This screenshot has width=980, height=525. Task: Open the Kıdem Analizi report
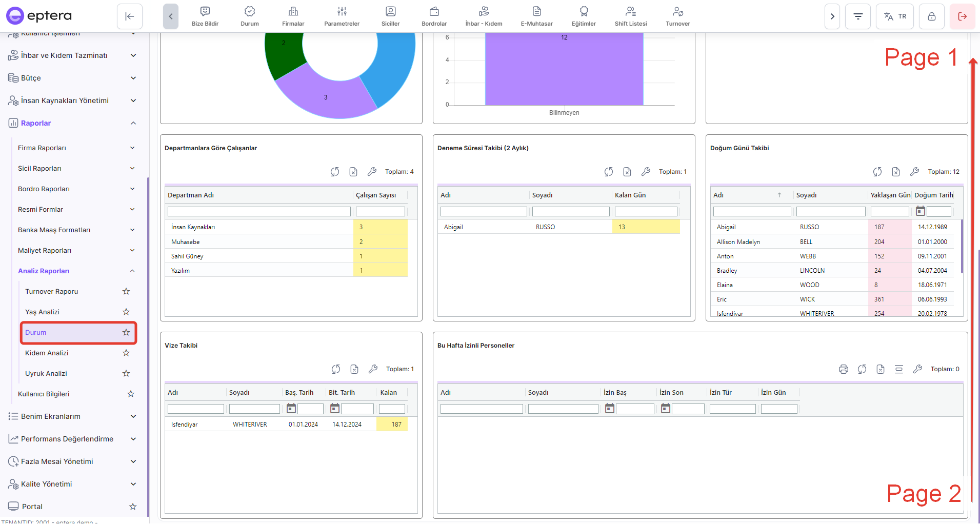(x=47, y=353)
